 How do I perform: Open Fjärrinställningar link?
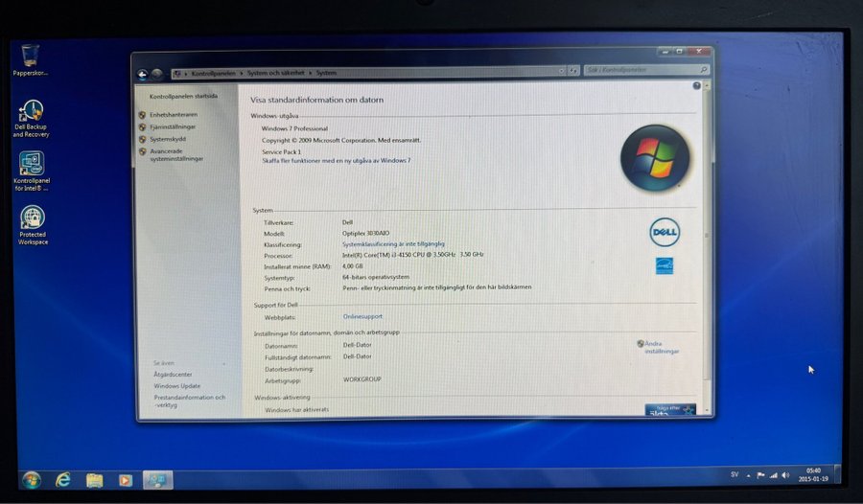pos(173,127)
